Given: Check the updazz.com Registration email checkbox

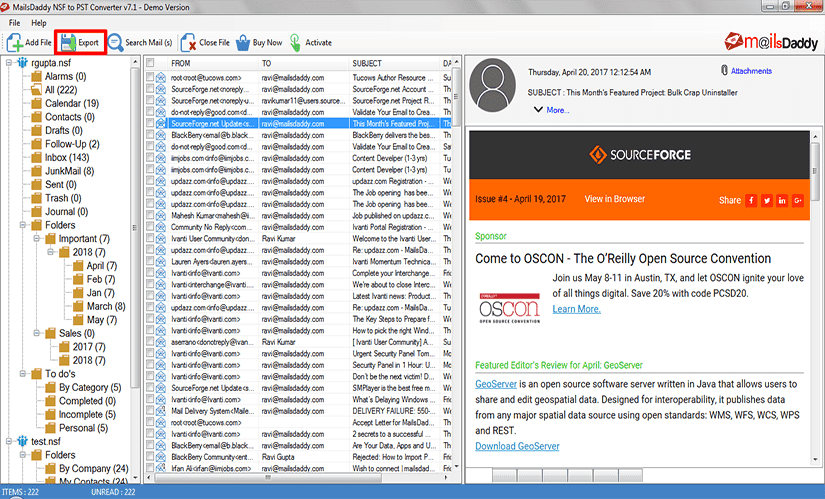Looking at the screenshot, I should tap(150, 181).
